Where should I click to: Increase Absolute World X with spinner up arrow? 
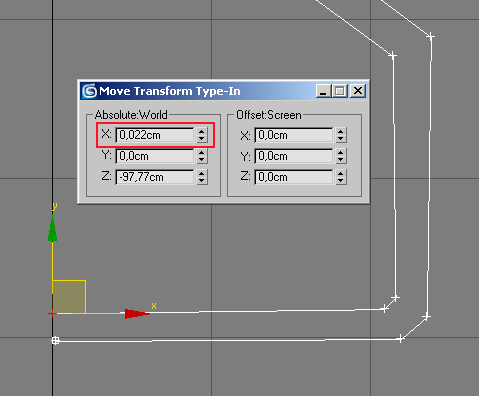201,131
